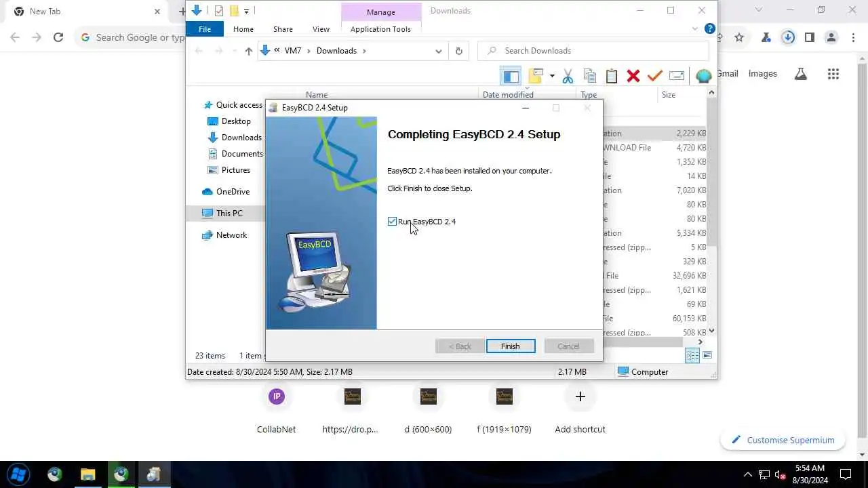This screenshot has width=868, height=488.
Task: Select This PC in navigation pane
Action: click(229, 213)
